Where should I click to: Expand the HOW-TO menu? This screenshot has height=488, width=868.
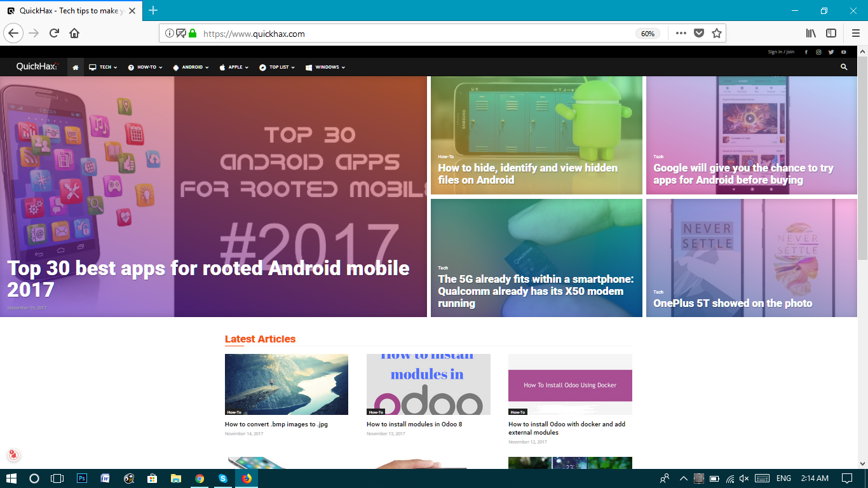click(145, 67)
